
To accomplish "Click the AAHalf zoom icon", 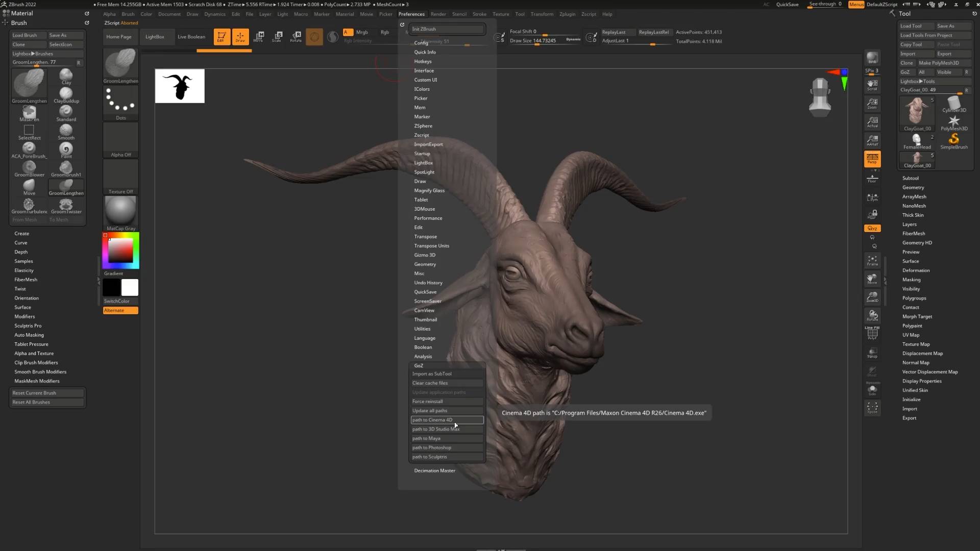I will [872, 140].
